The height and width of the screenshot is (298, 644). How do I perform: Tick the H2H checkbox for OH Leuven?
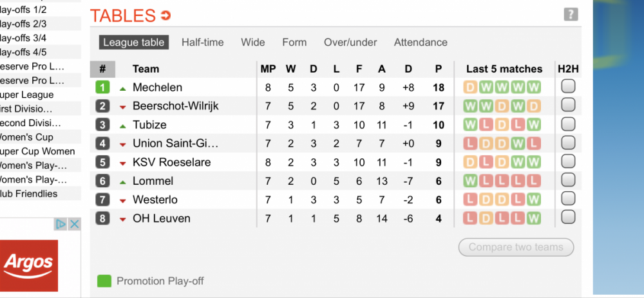click(x=568, y=217)
